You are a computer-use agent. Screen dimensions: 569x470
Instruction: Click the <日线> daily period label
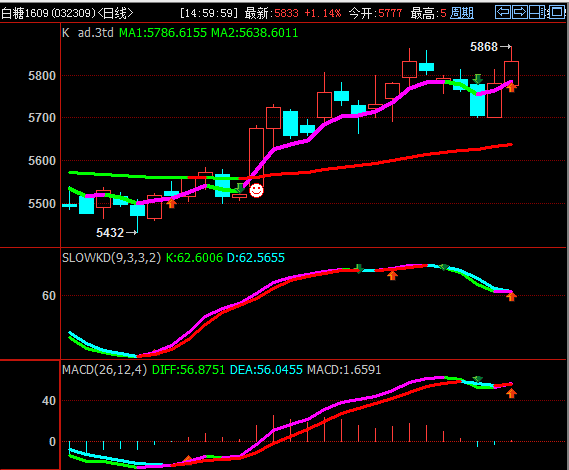115,13
